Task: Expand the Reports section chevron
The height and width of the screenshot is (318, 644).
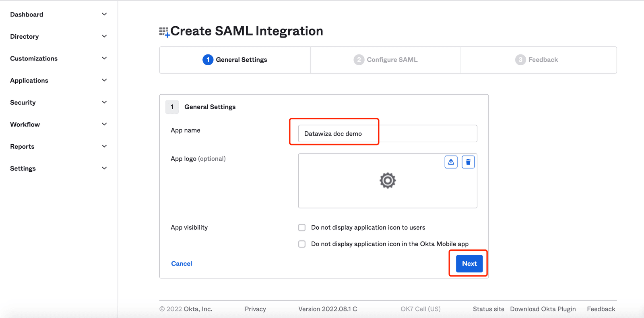Action: 104,146
